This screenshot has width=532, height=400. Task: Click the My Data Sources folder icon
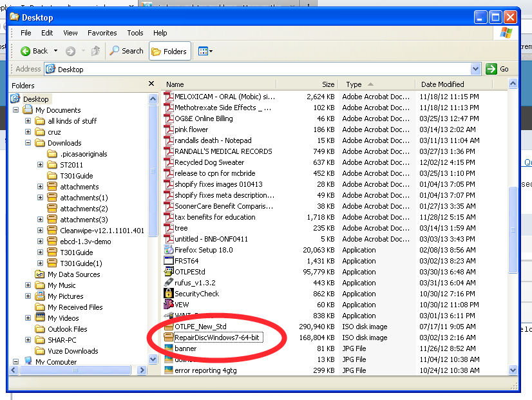point(40,274)
